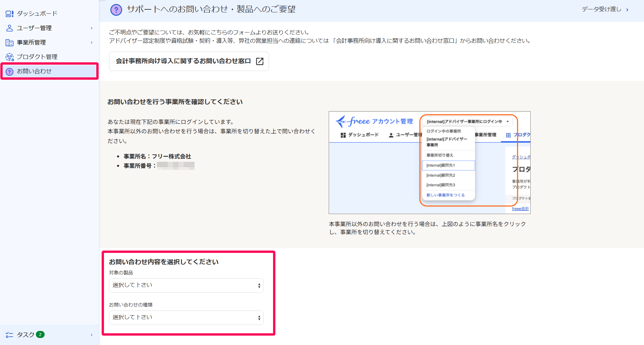Click the dashboard icon in sidebar
This screenshot has height=345, width=644.
[9, 14]
